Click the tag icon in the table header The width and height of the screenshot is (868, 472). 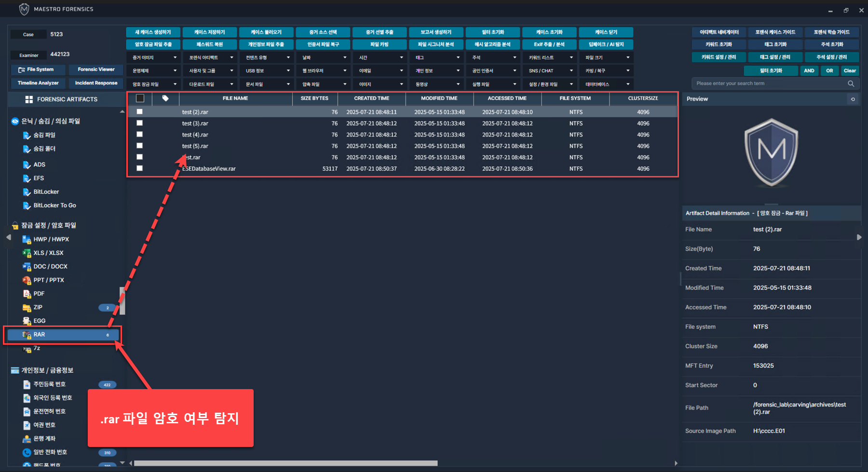coord(165,98)
